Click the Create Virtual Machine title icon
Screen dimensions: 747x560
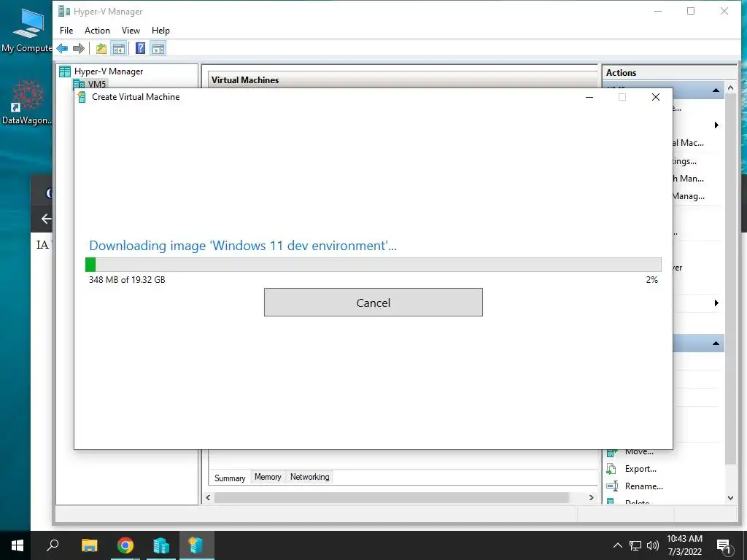point(82,97)
